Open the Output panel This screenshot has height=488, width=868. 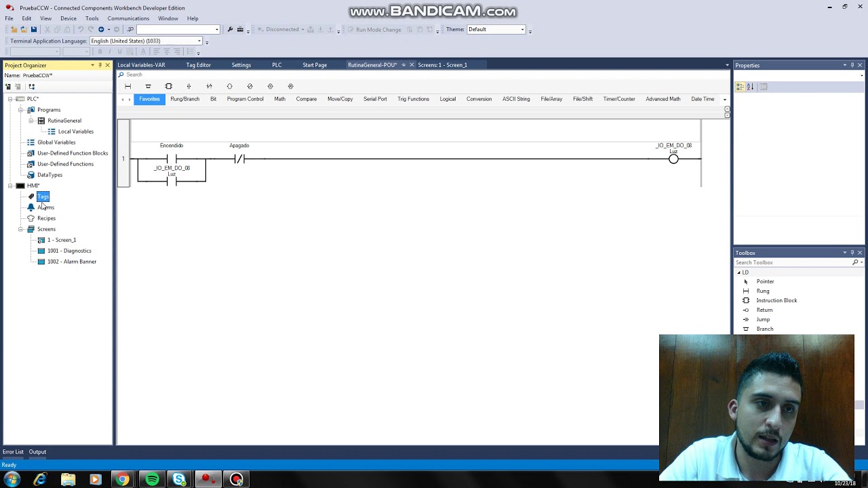pyautogui.click(x=37, y=452)
